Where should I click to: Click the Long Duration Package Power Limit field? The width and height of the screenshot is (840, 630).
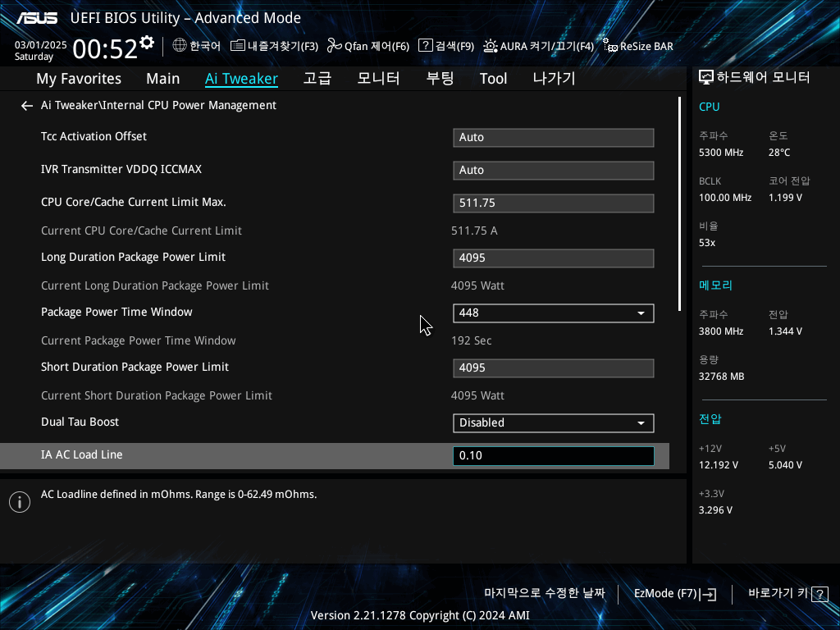tap(554, 258)
